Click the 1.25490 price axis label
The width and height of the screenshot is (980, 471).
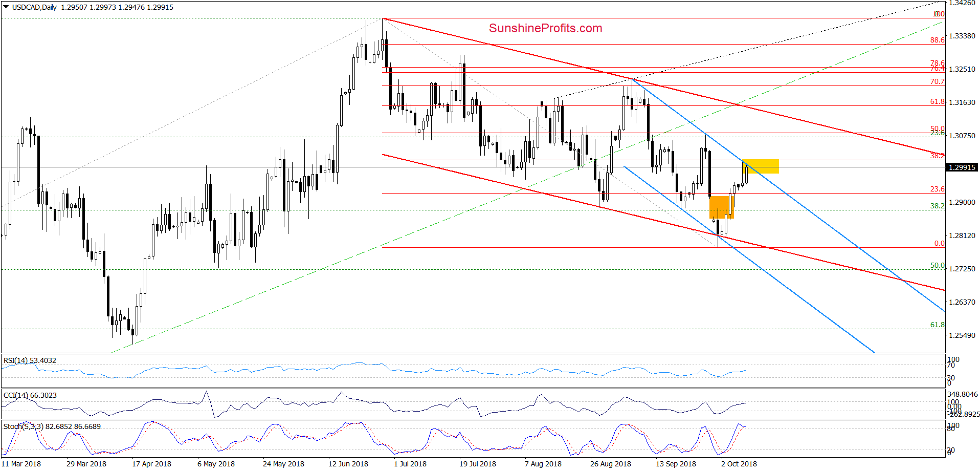click(962, 335)
